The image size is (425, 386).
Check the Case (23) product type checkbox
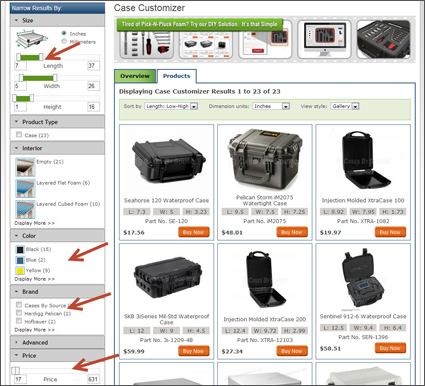[19, 135]
